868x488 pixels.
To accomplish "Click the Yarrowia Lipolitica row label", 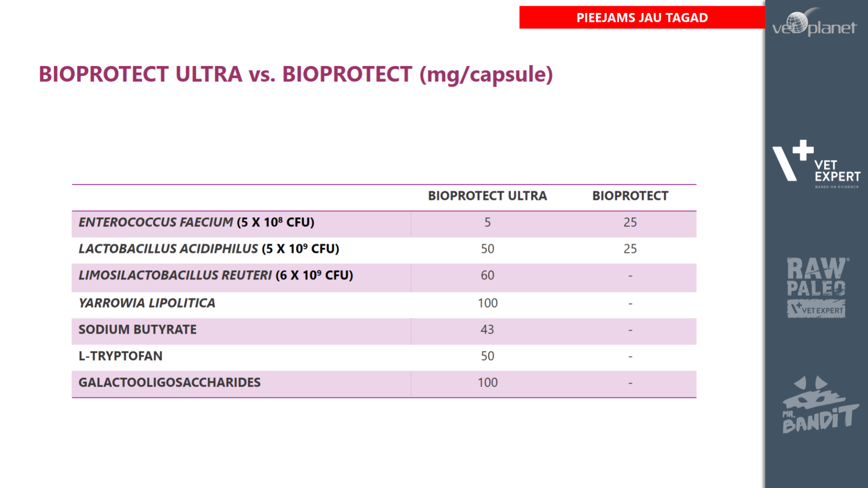I will (147, 303).
